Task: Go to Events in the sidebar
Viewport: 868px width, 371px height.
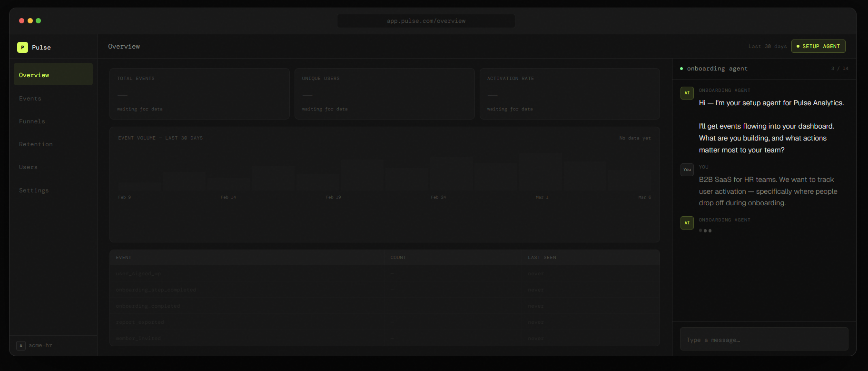Action: (x=53, y=98)
